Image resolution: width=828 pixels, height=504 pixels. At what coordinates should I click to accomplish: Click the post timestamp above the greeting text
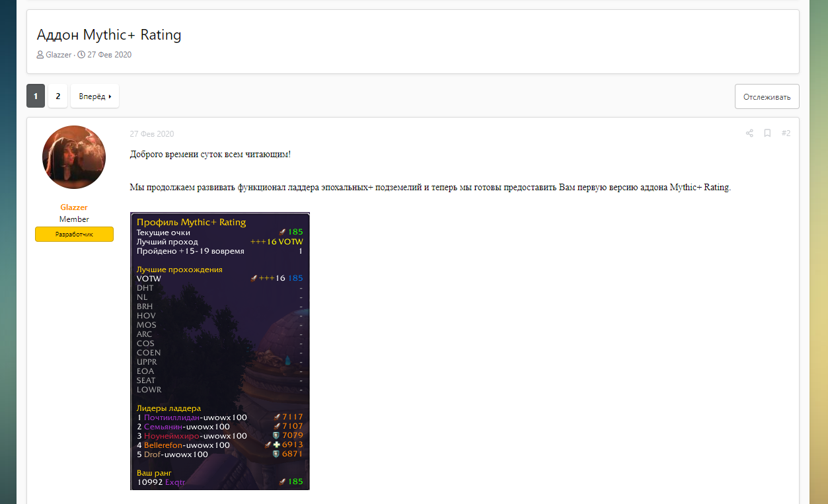(x=152, y=134)
